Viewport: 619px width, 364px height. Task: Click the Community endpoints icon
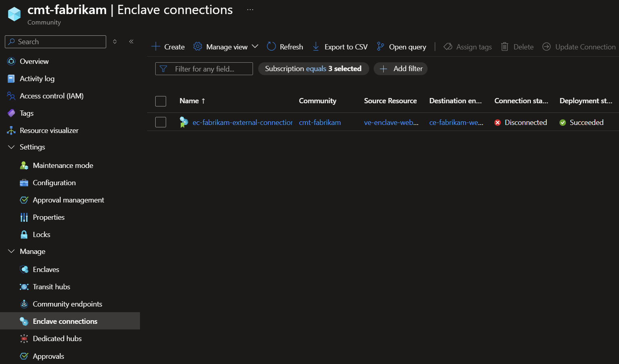click(x=24, y=304)
